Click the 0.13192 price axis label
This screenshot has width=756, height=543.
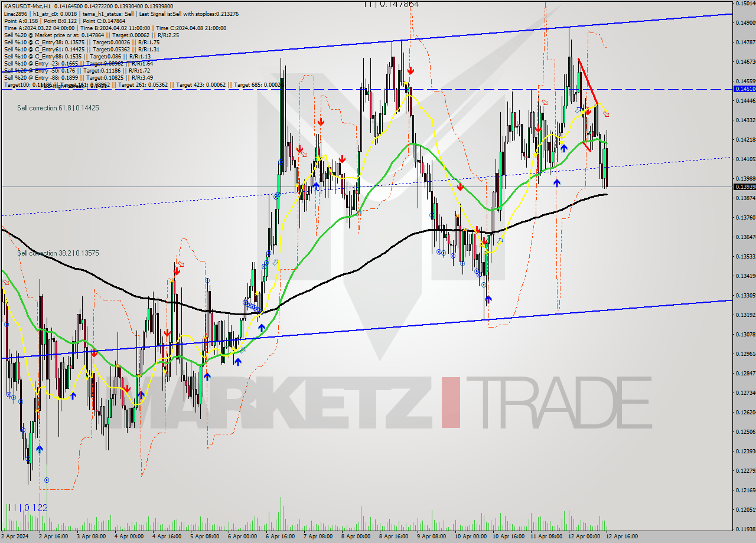[745, 315]
